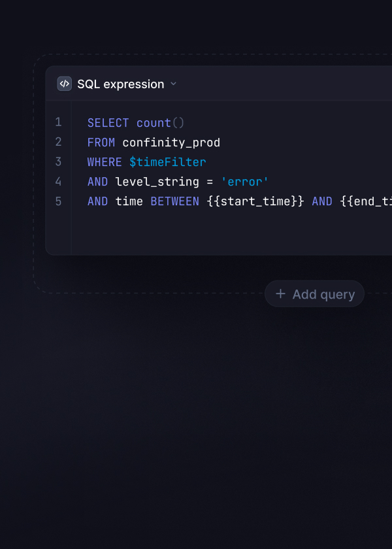Place cursor on the BETWEEN keyword
Screen dimensions: 392x549
[x=174, y=201]
